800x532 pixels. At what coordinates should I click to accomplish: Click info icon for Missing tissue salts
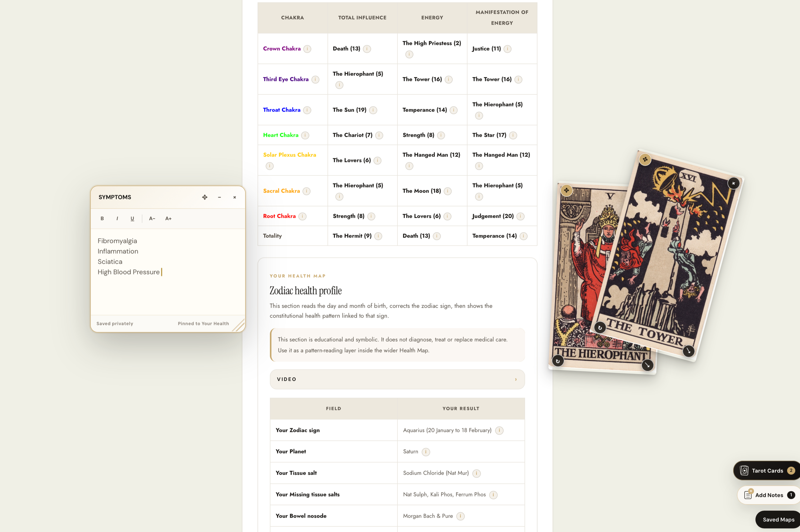(x=493, y=495)
